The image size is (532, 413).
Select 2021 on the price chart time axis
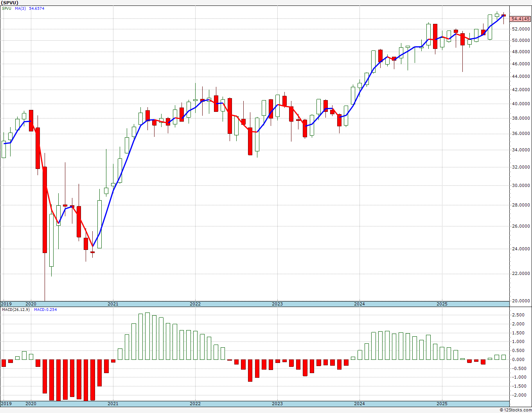(113, 304)
